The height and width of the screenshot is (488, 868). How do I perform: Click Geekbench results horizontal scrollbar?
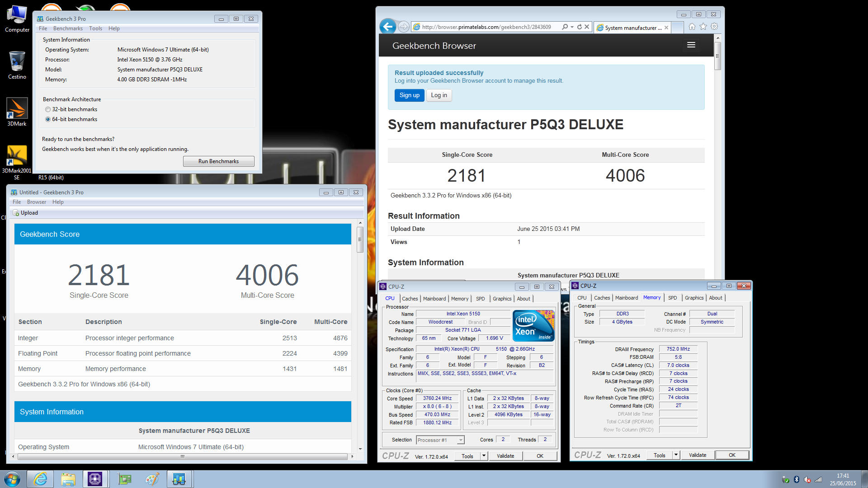pos(182,456)
